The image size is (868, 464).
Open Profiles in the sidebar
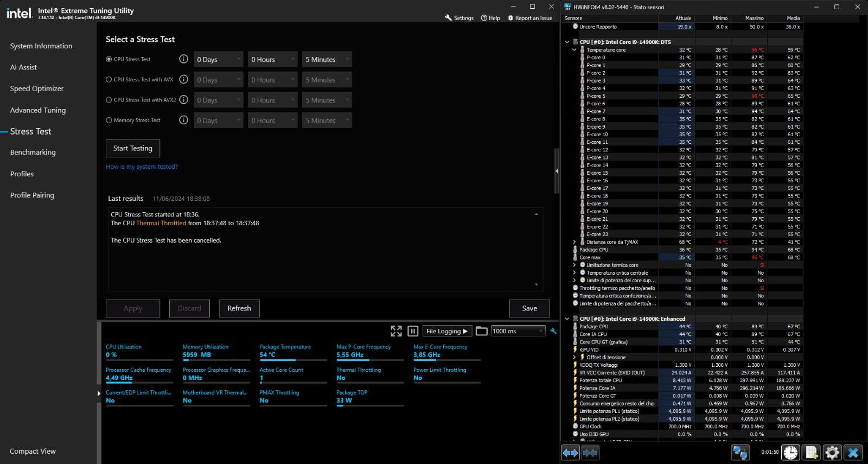tap(22, 174)
